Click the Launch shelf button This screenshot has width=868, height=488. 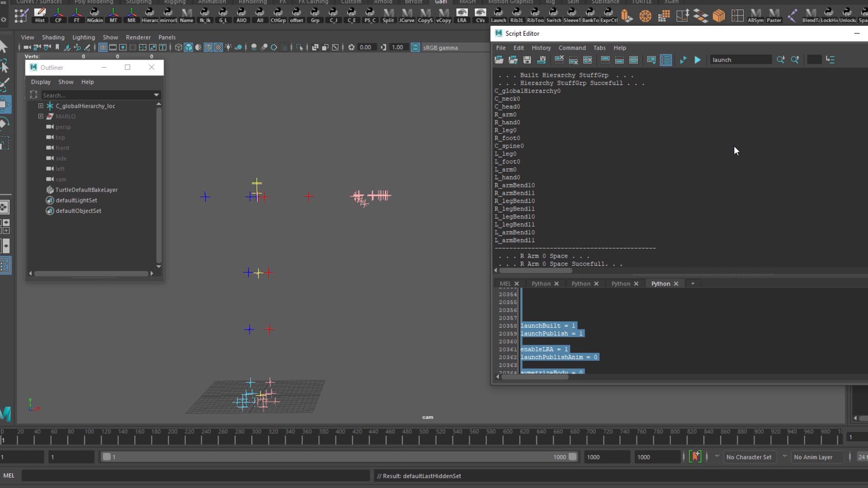pos(498,15)
